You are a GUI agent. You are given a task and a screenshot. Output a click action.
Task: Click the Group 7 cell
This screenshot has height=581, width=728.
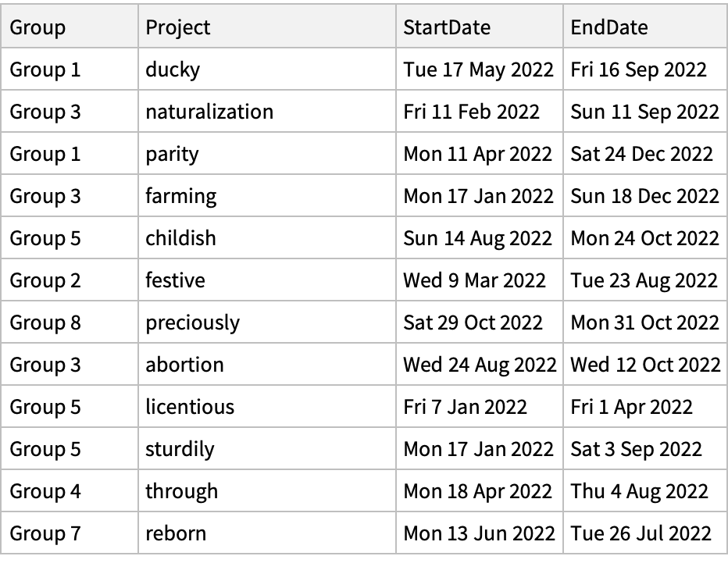tap(45, 533)
